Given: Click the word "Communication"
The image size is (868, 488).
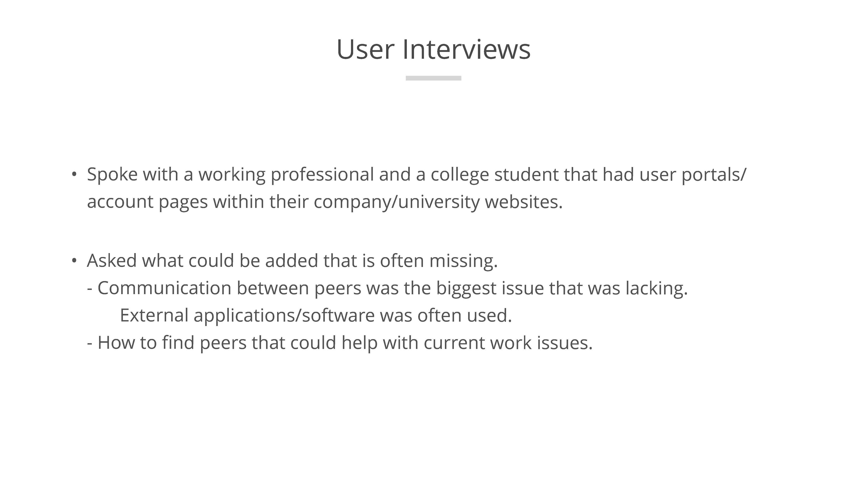Looking at the screenshot, I should [x=164, y=288].
